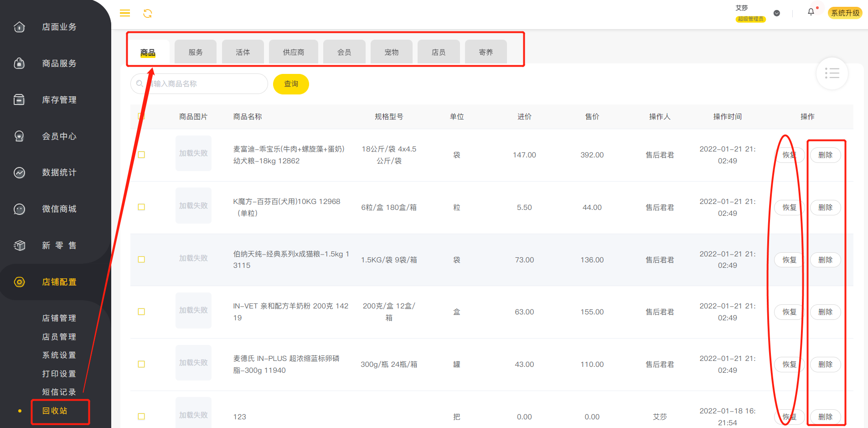
Task: Delete the IN-VET 羊奶粉 product
Action: tap(825, 312)
